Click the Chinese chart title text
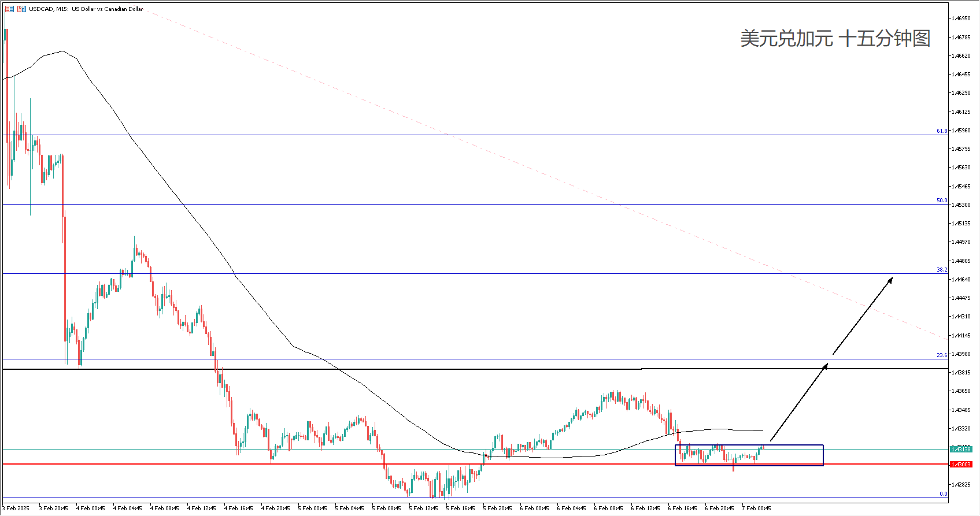Viewport: 980px width, 516px height. pos(835,39)
